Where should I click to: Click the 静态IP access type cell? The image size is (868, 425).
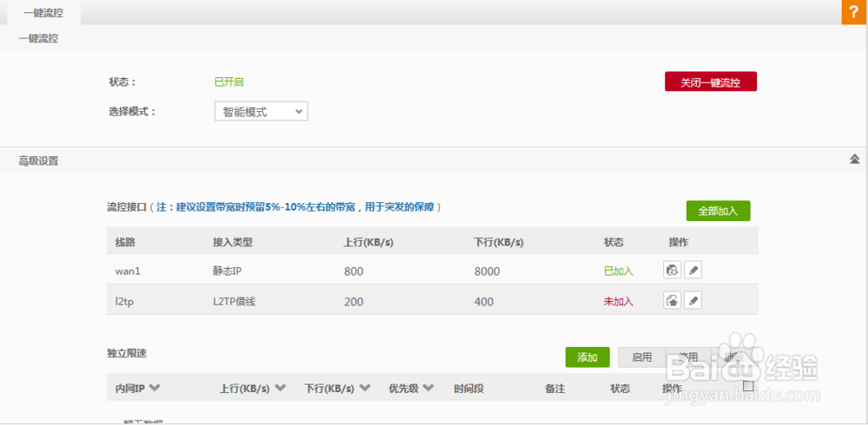228,271
